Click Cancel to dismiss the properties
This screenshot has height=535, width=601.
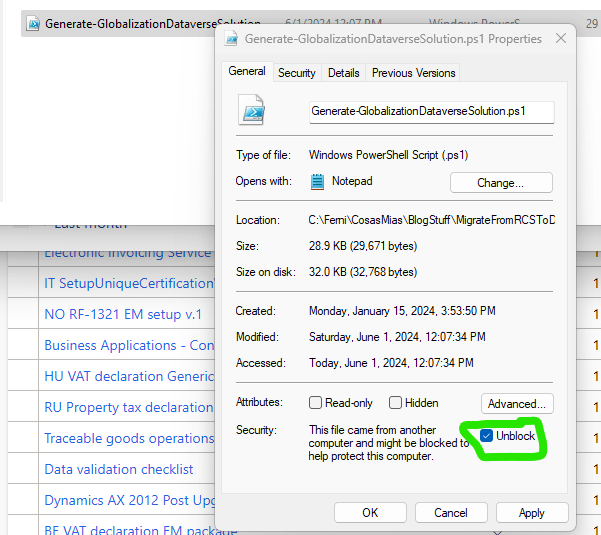point(451,512)
